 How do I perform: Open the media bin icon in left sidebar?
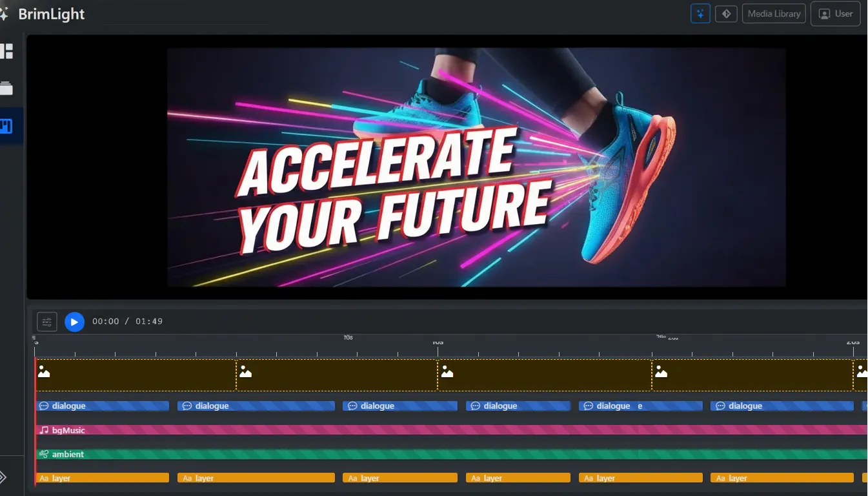click(x=9, y=88)
